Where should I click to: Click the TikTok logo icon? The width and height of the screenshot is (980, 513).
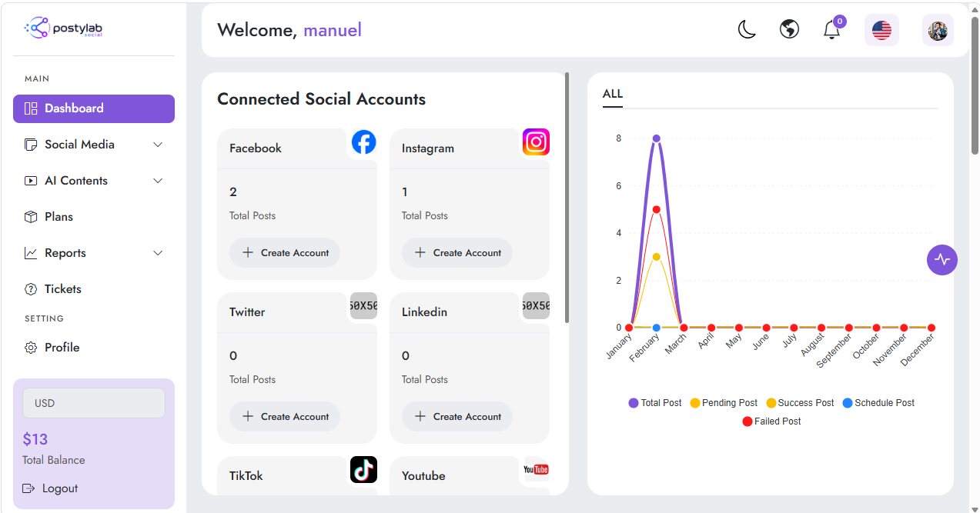click(x=364, y=469)
